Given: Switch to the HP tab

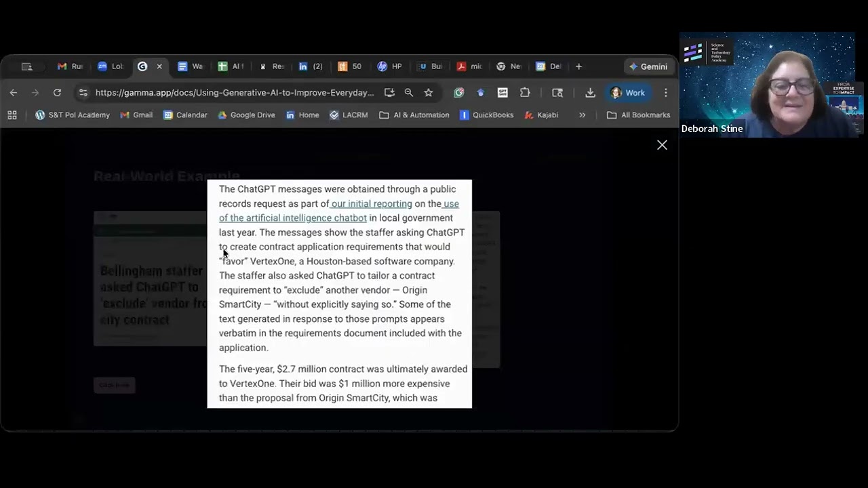Looking at the screenshot, I should pos(390,66).
